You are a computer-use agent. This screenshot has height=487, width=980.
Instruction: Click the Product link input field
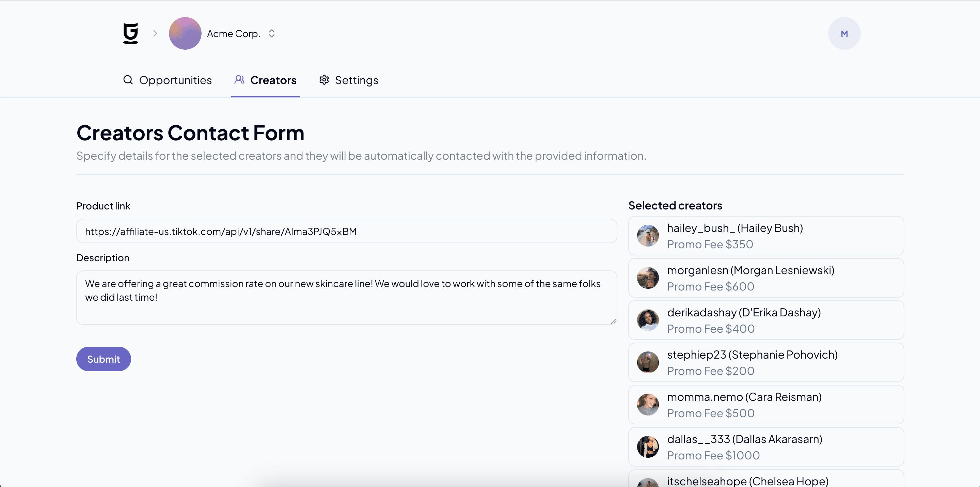(347, 231)
